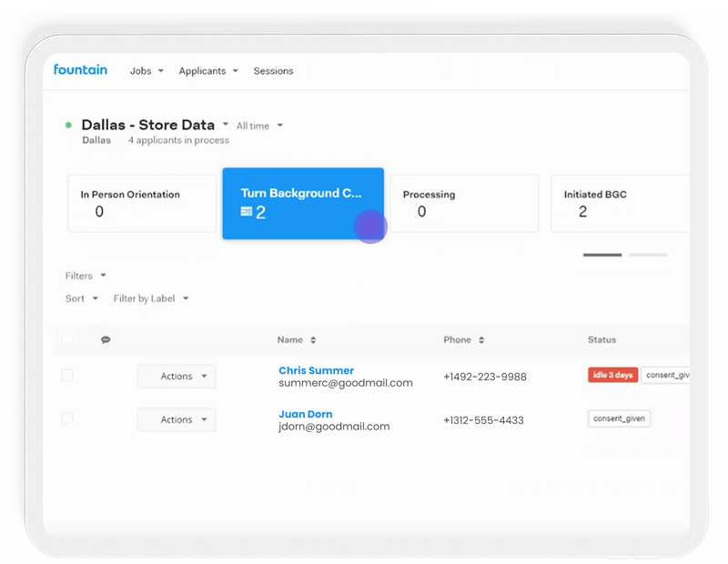This screenshot has width=728, height=564.
Task: Toggle the select-all checkbox in table header
Action: (x=66, y=339)
